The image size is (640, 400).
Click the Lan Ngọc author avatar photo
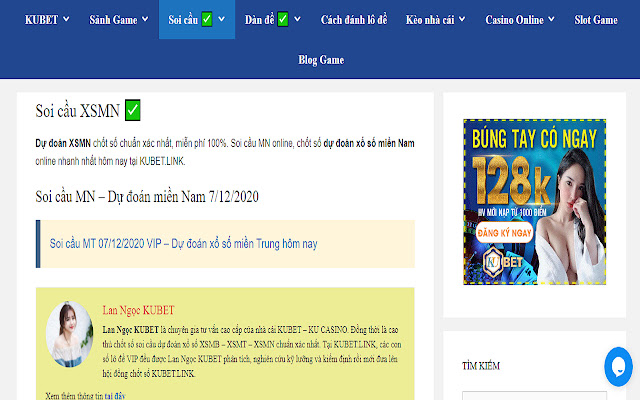click(69, 334)
